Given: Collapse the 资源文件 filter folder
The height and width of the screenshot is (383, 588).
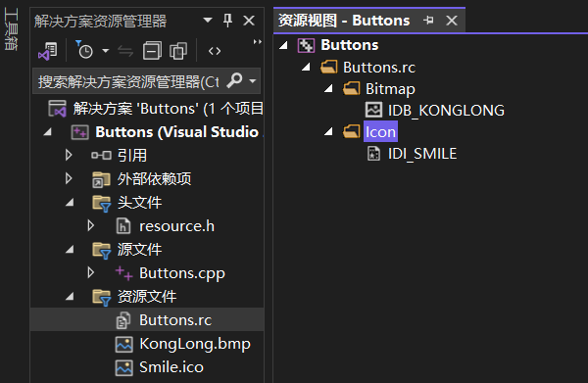Looking at the screenshot, I should click(x=70, y=297).
